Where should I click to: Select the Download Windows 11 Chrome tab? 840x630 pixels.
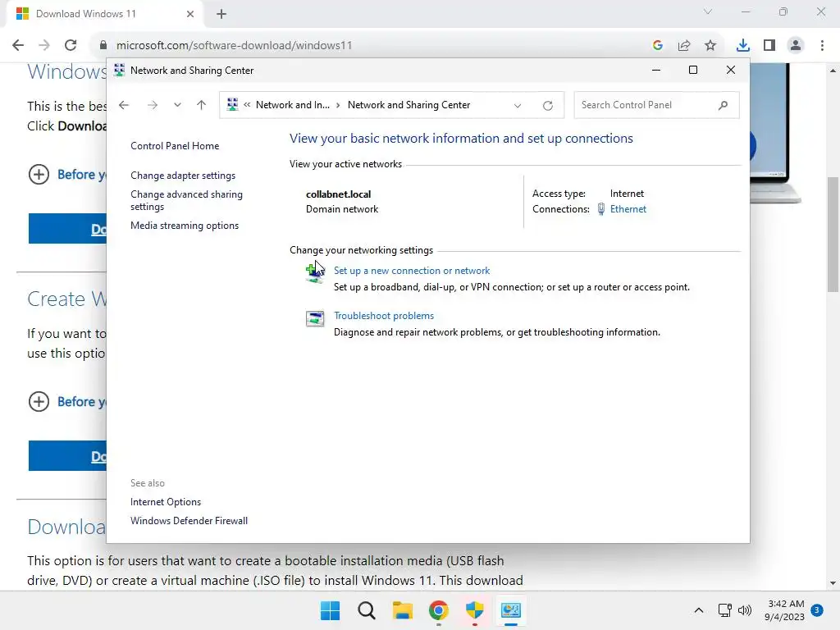[104, 14]
